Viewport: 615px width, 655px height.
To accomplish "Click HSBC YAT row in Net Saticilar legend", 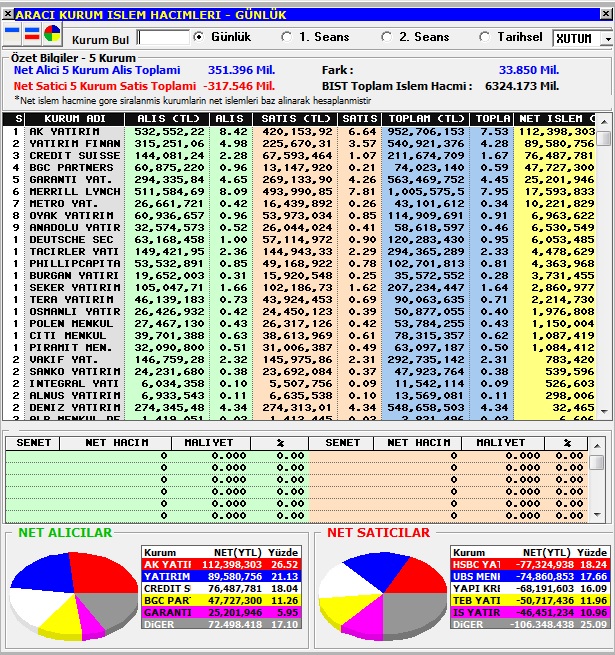I will pyautogui.click(x=530, y=565).
